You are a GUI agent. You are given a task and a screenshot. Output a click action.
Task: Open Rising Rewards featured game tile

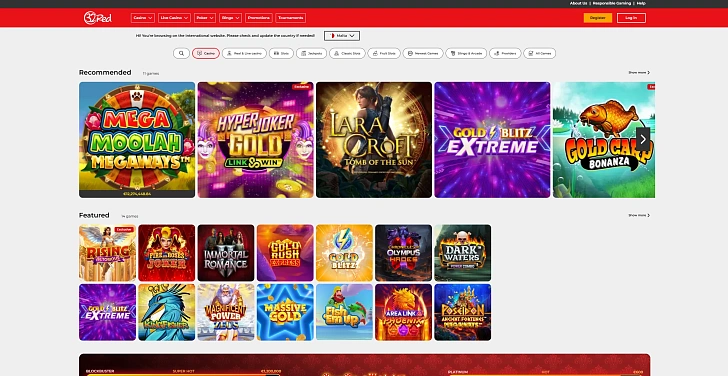107,253
